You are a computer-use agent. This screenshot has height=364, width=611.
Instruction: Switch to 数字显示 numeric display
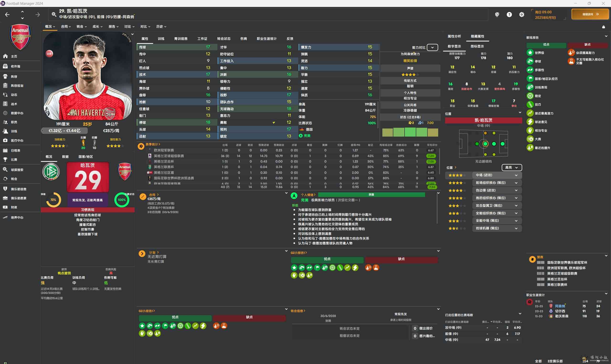click(x=454, y=46)
